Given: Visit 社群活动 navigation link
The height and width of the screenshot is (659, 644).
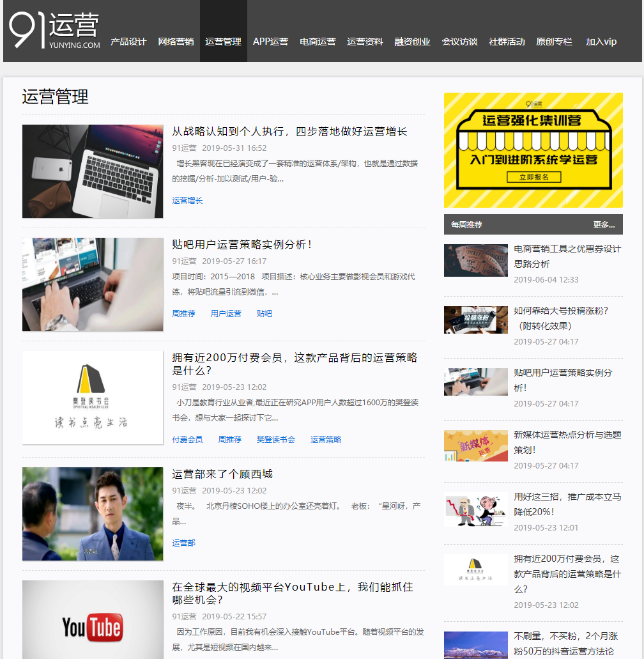Looking at the screenshot, I should (x=507, y=42).
